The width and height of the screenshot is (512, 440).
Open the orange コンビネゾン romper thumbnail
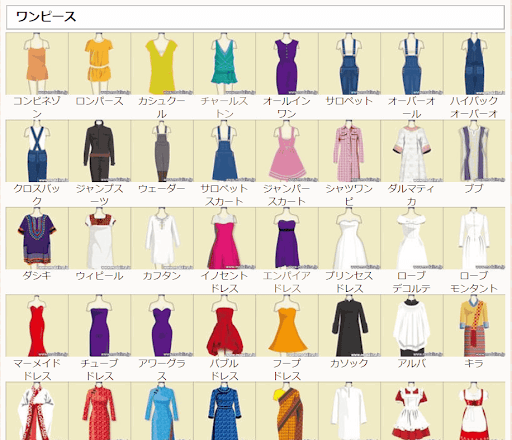click(x=37, y=64)
